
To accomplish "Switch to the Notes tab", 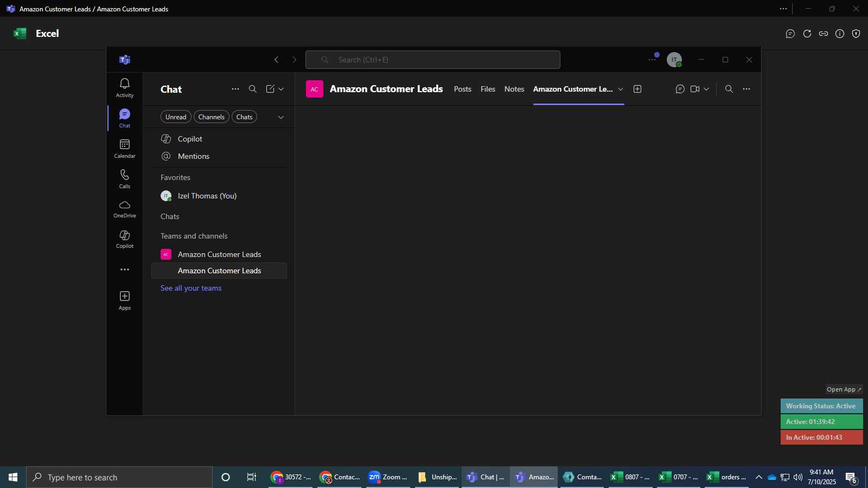I will pos(514,89).
